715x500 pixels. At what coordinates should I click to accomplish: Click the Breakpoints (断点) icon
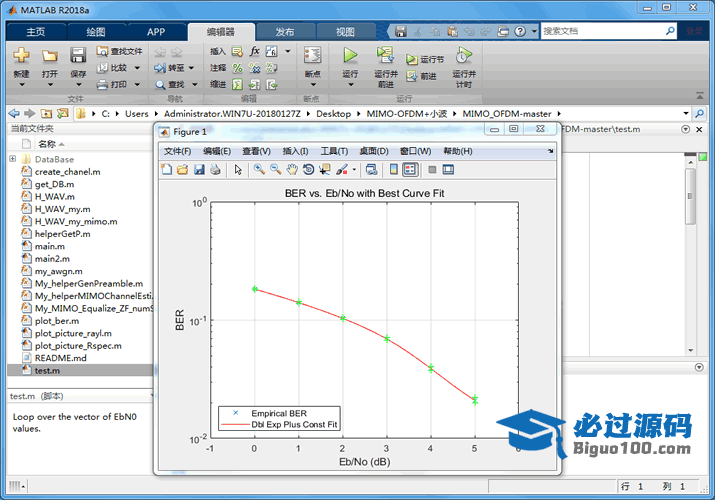[313, 57]
